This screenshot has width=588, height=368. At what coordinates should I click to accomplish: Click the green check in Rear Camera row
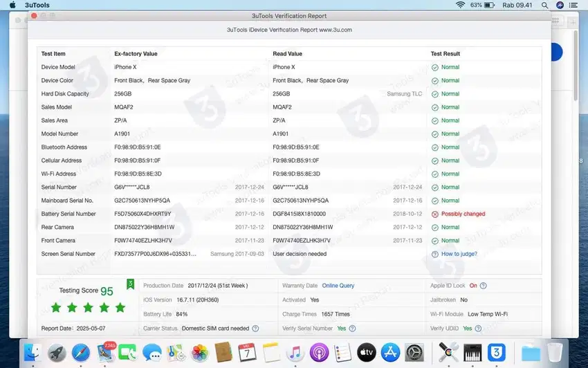pos(435,228)
